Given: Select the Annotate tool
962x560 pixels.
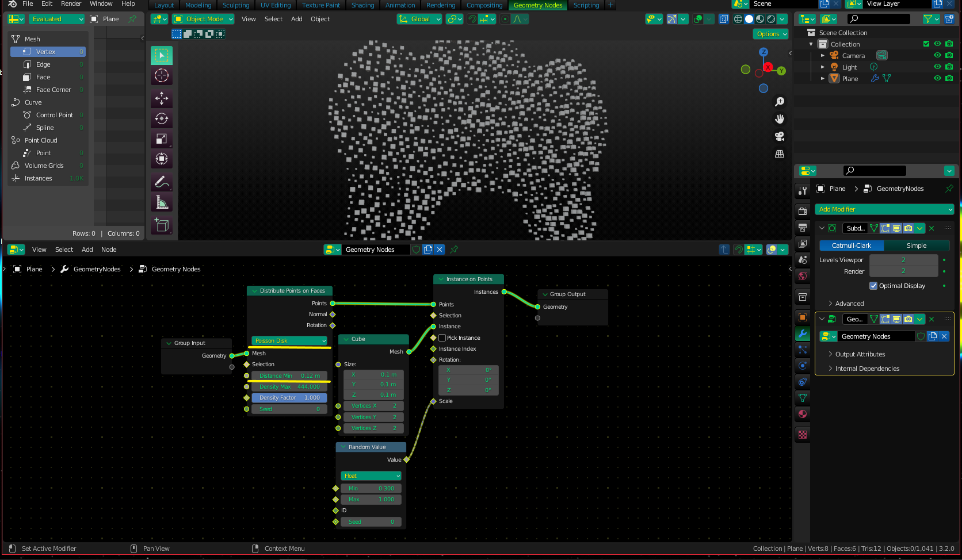Looking at the screenshot, I should [x=162, y=182].
